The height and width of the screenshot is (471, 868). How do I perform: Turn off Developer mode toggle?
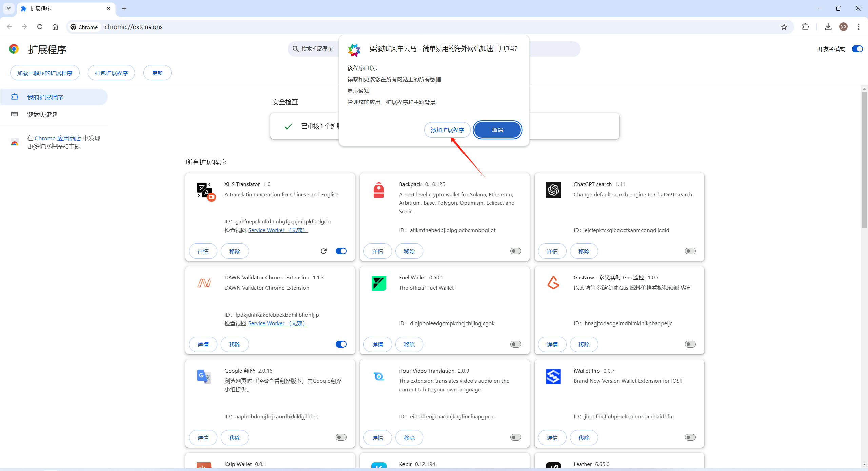click(857, 49)
